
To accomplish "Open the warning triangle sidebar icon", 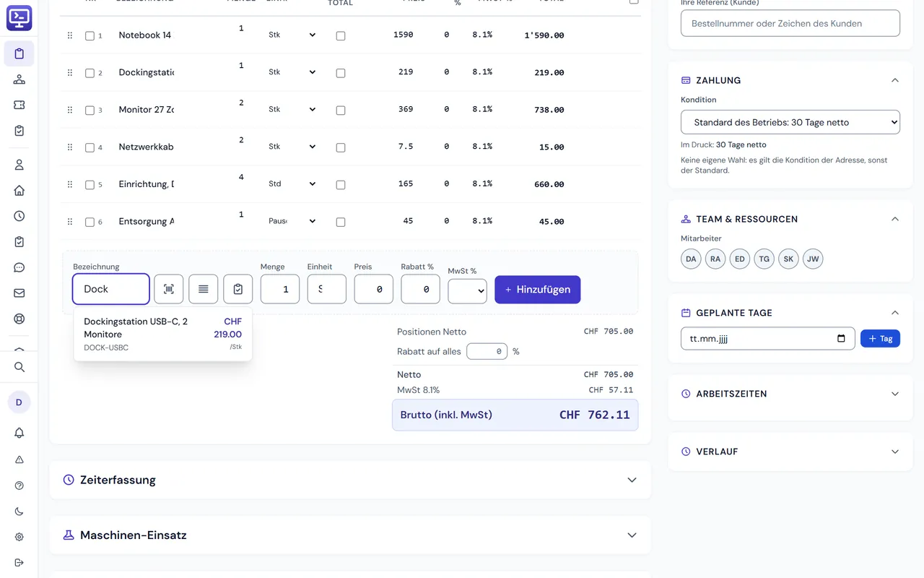I will (x=19, y=460).
